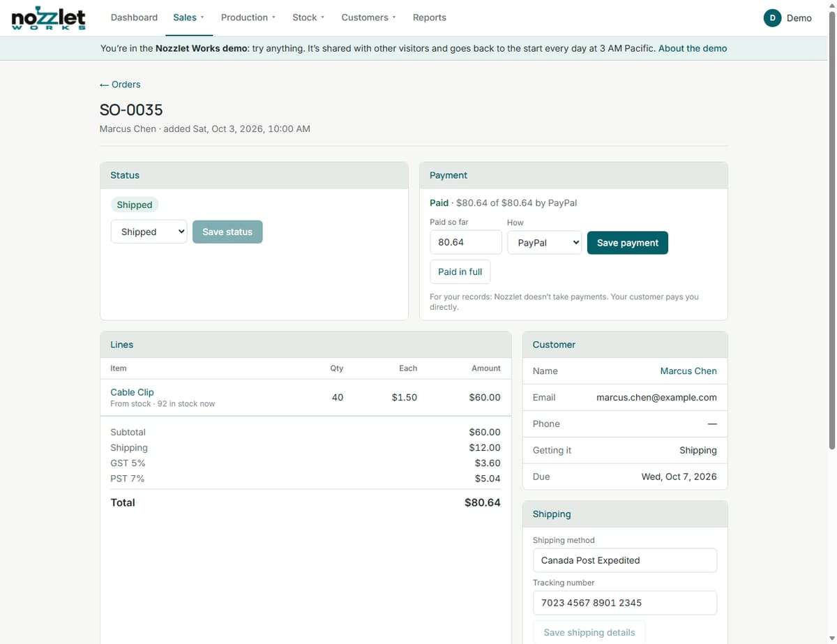The image size is (837, 644).
Task: Click the Shipping charge $12.00
Action: pyautogui.click(x=485, y=447)
